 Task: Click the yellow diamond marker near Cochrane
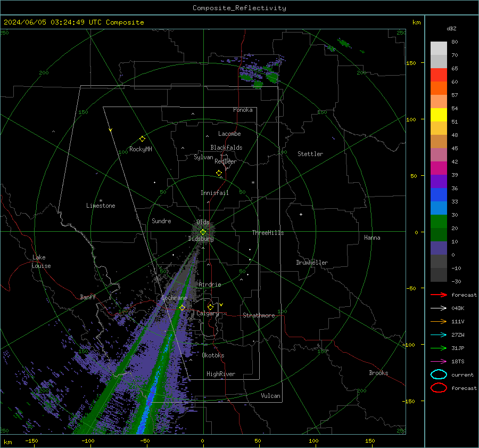(182, 307)
